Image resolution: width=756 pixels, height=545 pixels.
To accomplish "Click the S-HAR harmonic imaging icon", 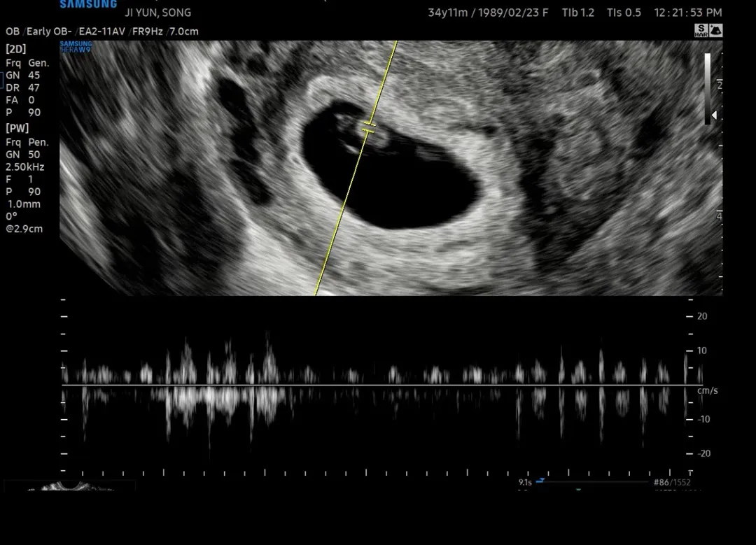I will (x=701, y=30).
